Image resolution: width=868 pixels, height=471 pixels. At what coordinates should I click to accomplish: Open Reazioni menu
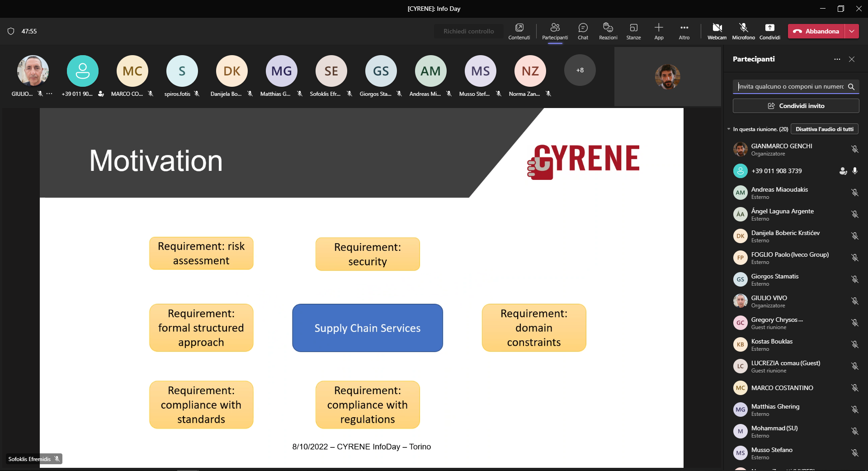coord(608,31)
